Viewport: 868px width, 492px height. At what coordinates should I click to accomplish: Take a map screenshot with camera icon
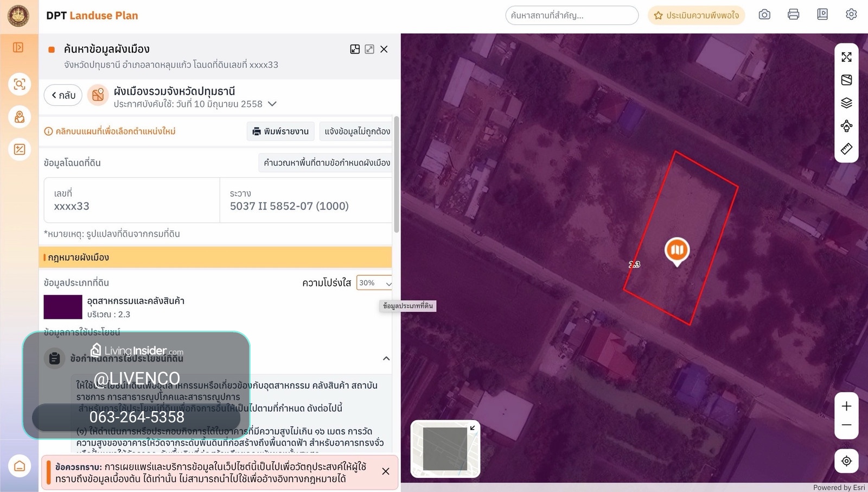point(764,15)
